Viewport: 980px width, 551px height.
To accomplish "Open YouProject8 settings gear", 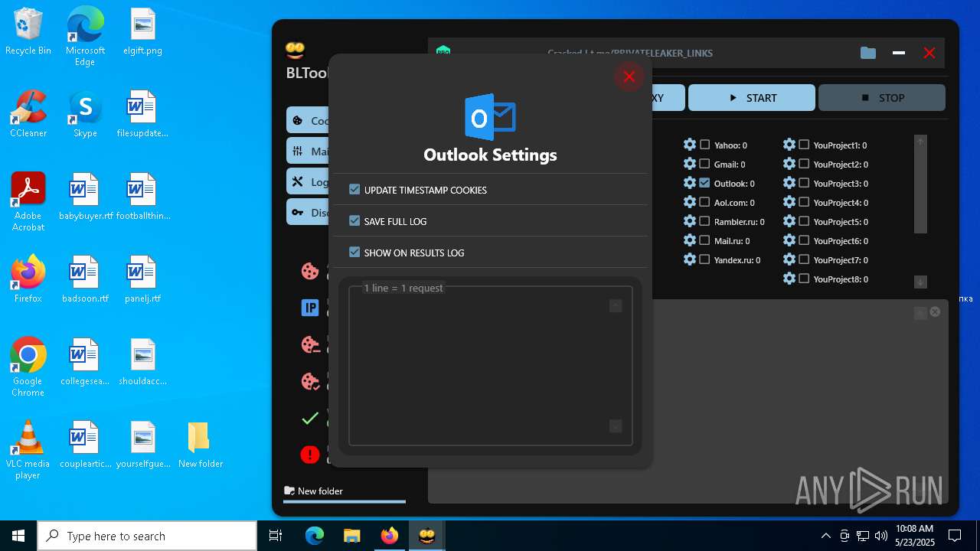I will pos(789,279).
